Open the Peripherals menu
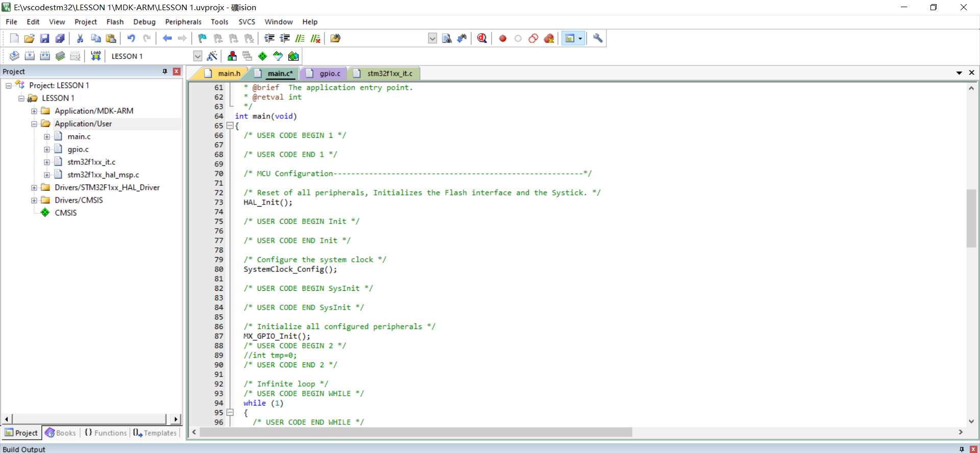The image size is (980, 453). click(x=183, y=22)
